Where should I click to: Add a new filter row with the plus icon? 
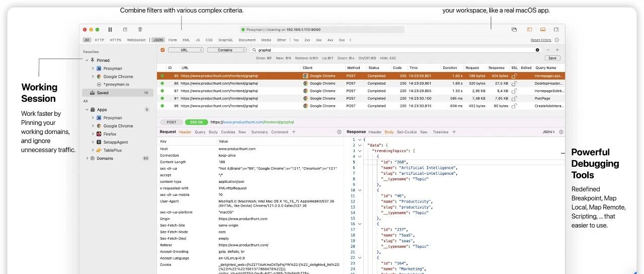tap(557, 50)
